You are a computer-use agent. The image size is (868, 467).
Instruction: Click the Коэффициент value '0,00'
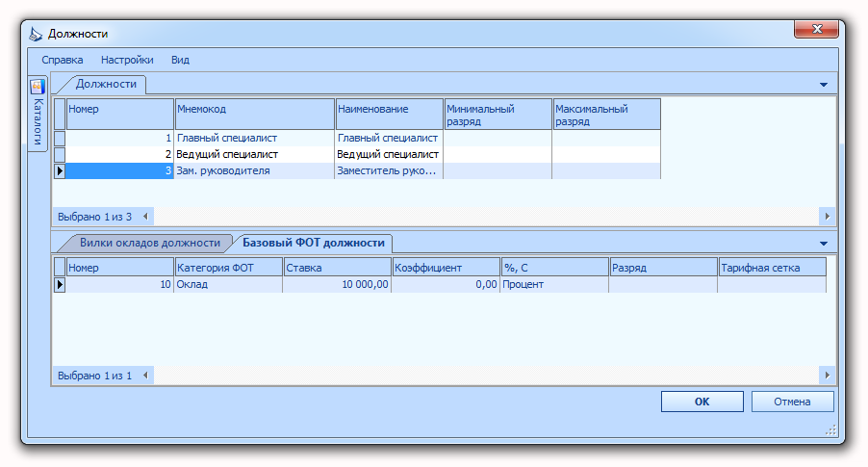click(446, 284)
